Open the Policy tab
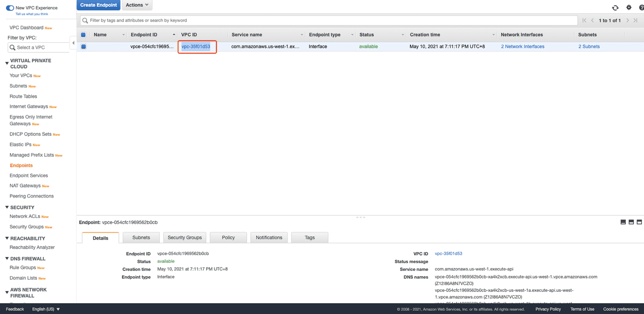 click(228, 237)
